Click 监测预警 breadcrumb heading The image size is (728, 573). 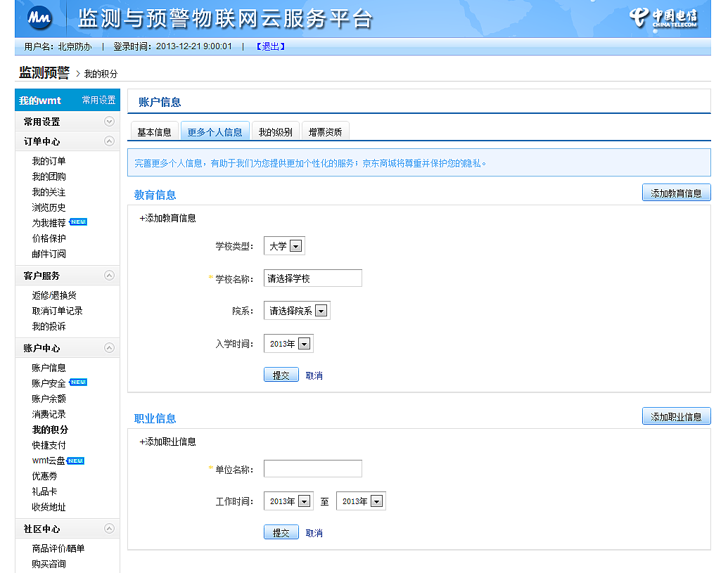point(44,72)
